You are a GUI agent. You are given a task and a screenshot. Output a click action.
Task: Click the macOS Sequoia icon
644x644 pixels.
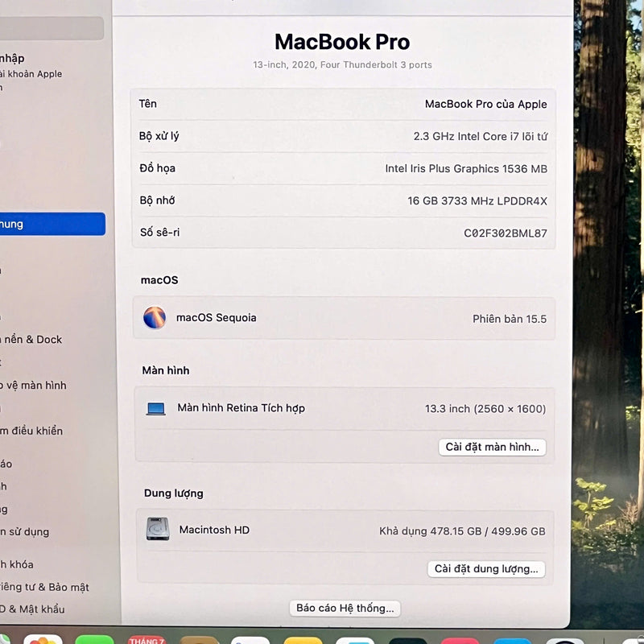click(155, 317)
